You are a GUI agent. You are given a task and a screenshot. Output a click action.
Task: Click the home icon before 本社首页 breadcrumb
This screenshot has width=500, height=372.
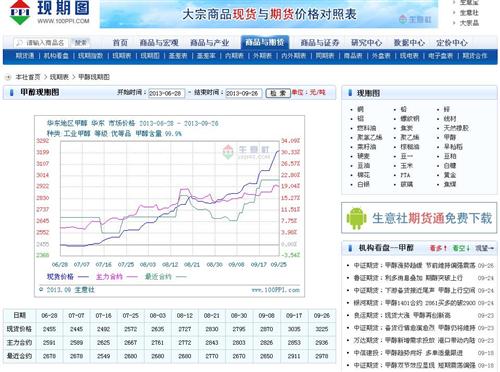click(x=8, y=77)
